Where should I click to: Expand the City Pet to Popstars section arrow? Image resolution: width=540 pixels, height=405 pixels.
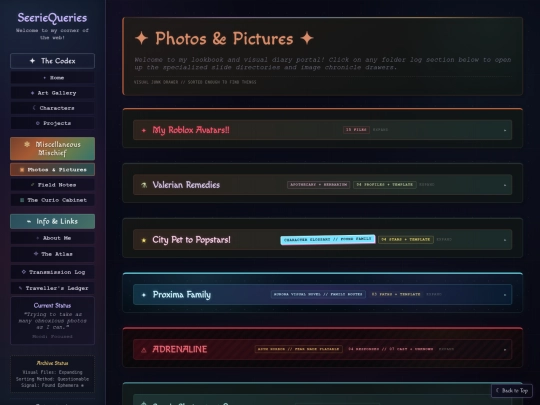point(505,240)
